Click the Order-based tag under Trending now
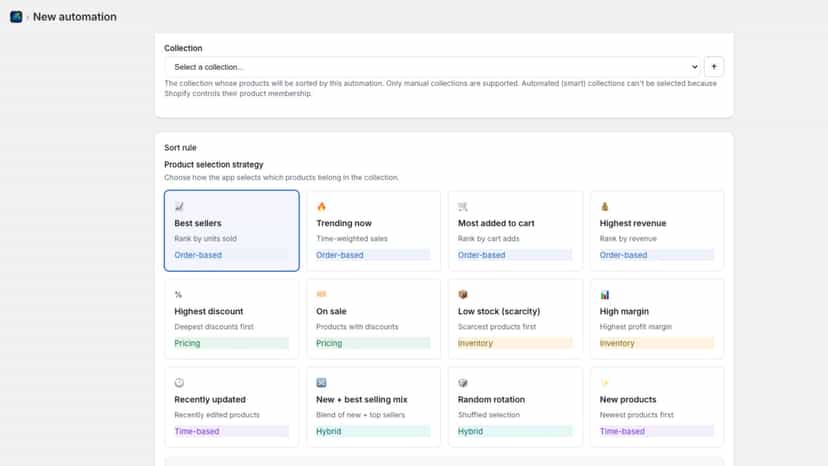 click(340, 255)
